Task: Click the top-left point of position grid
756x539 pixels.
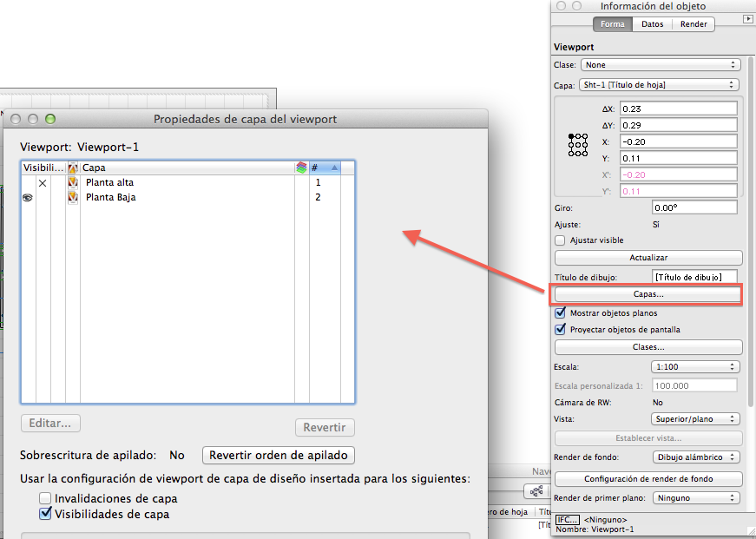Action: pos(571,137)
